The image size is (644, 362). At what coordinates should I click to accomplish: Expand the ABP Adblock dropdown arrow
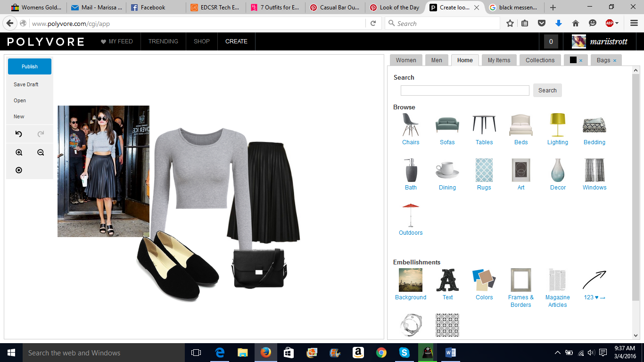[x=617, y=23]
